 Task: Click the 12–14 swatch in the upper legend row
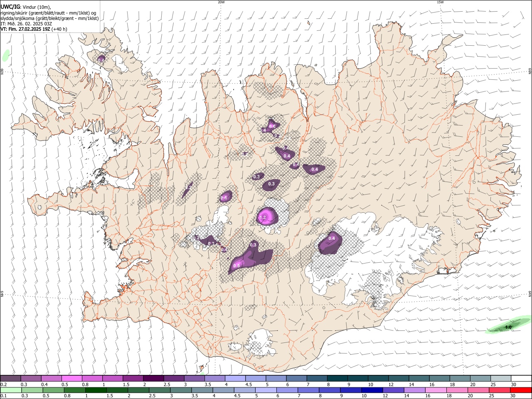pyautogui.click(x=399, y=378)
